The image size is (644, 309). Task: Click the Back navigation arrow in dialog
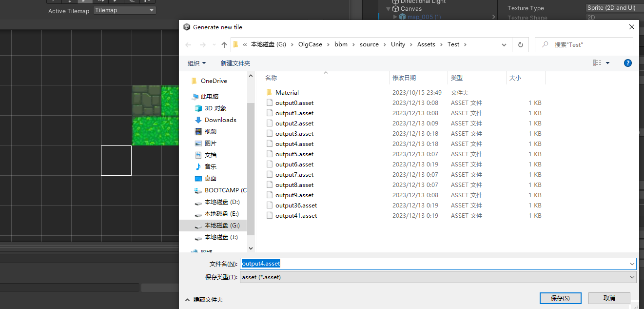(x=189, y=44)
